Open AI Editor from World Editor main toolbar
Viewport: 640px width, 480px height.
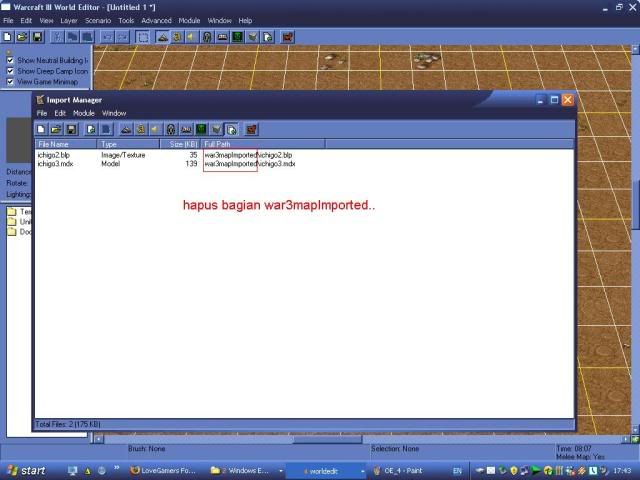pyautogui.click(x=238, y=37)
